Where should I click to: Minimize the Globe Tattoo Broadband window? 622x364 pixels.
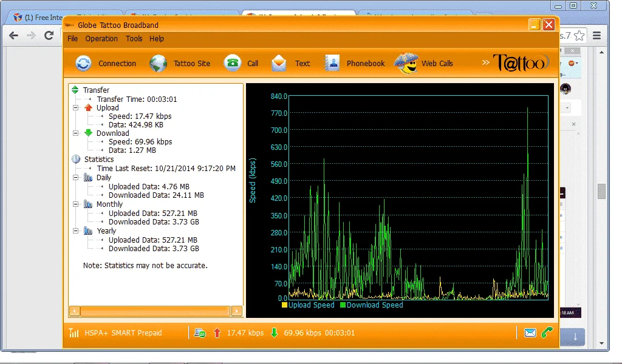[x=535, y=24]
